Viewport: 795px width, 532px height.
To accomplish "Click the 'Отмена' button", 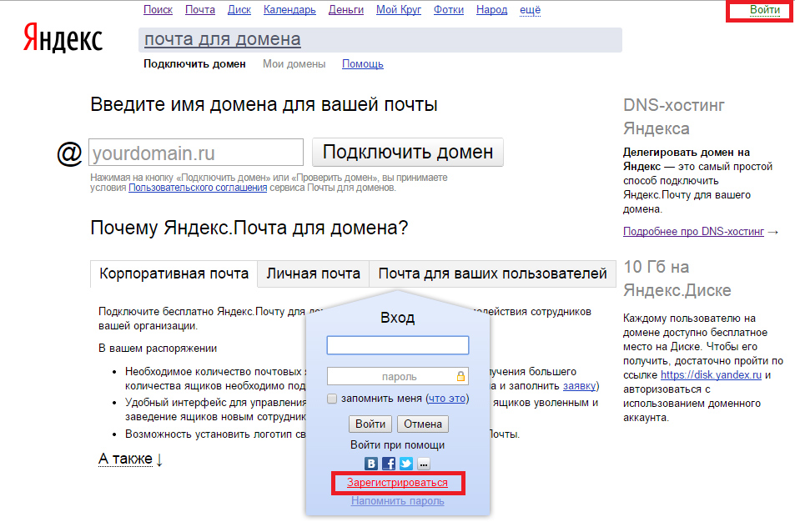I will coord(422,424).
